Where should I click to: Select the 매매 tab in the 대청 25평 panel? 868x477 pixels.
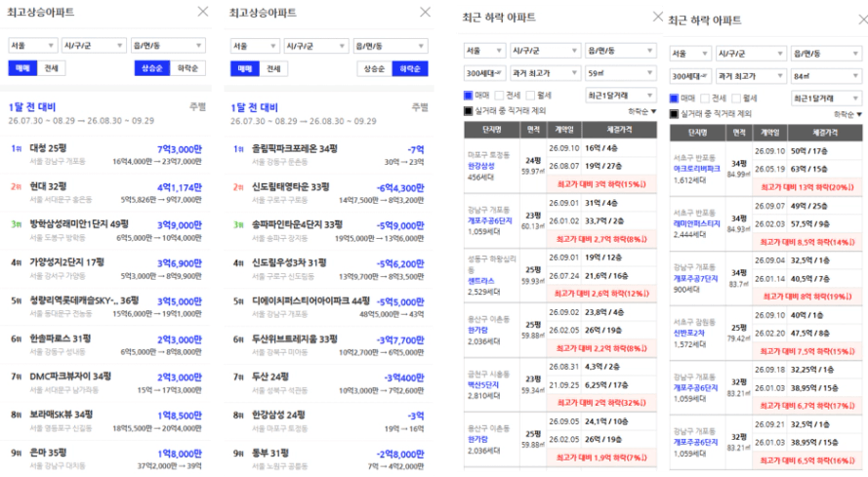tap(22, 68)
